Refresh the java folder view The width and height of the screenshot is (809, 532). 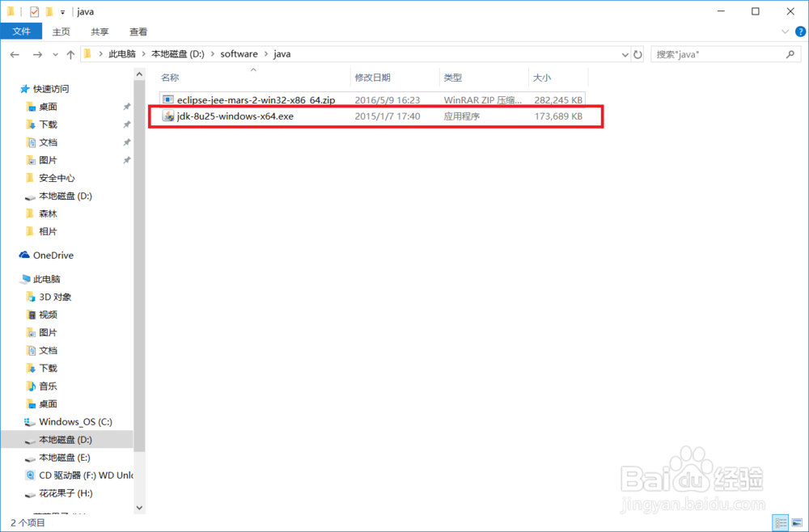click(x=637, y=54)
